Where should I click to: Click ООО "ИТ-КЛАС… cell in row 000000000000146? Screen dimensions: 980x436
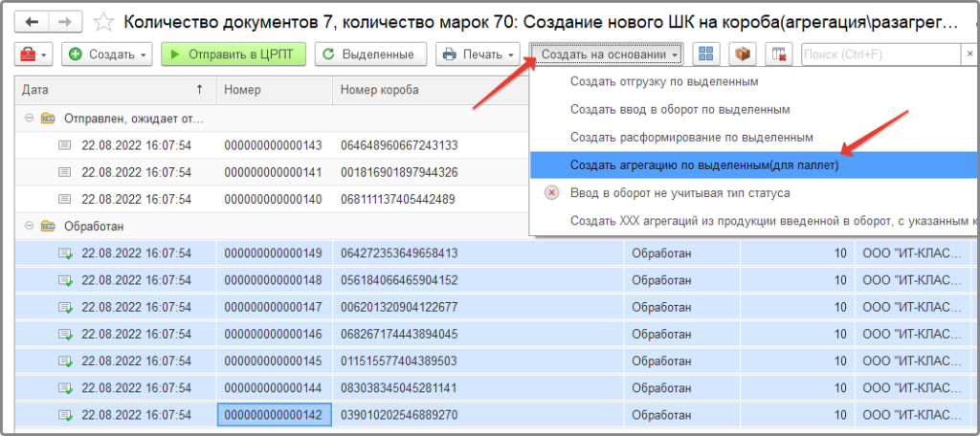pos(911,335)
